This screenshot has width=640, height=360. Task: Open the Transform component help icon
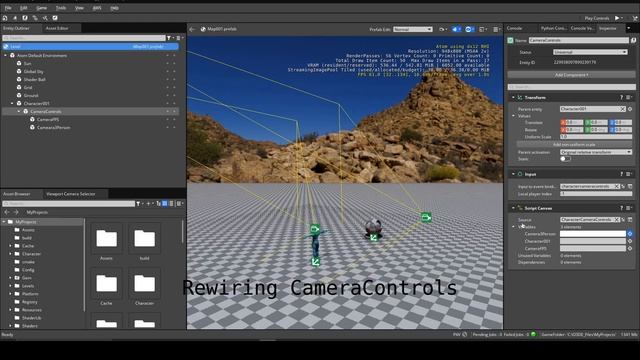(x=622, y=98)
